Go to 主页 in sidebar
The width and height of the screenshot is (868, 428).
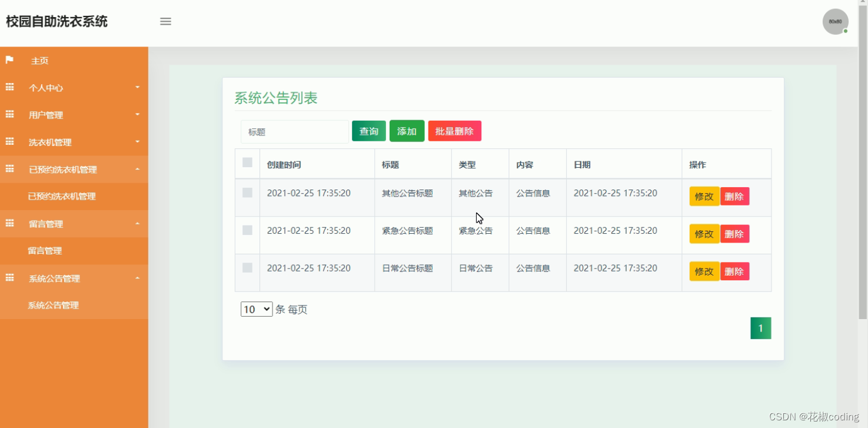click(74, 61)
